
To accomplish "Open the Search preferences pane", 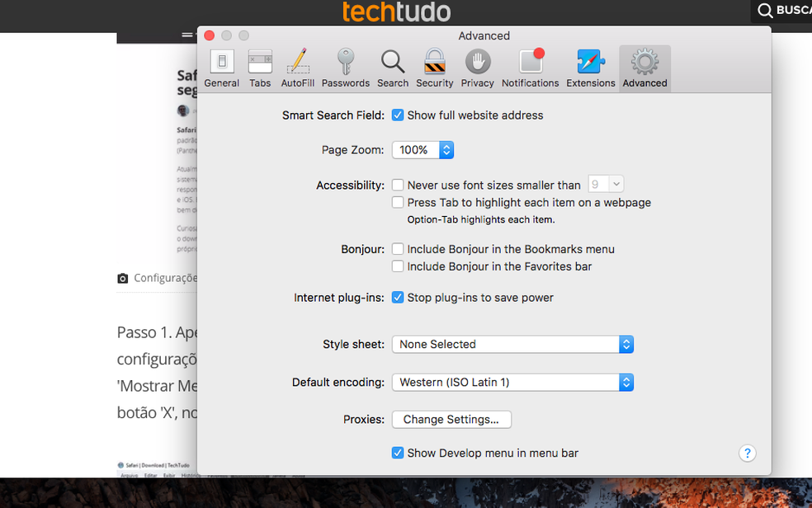I will (x=393, y=68).
